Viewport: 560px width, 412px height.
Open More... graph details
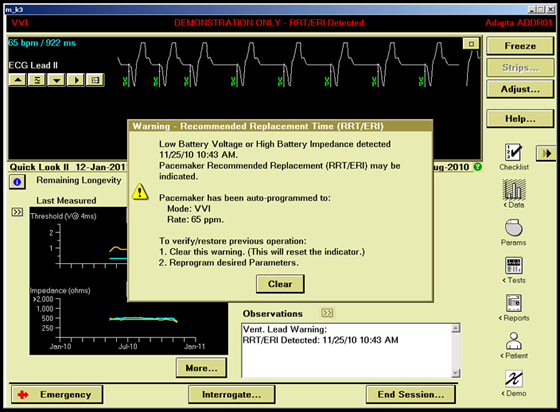(201, 368)
